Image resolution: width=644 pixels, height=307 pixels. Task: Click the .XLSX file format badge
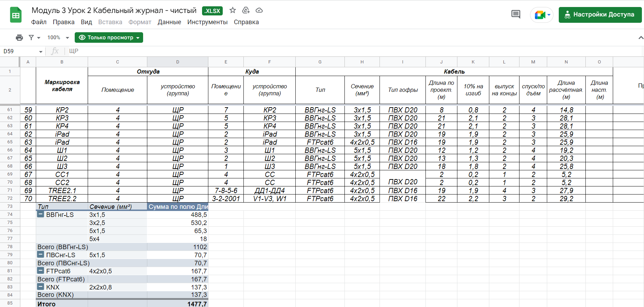[x=212, y=11]
